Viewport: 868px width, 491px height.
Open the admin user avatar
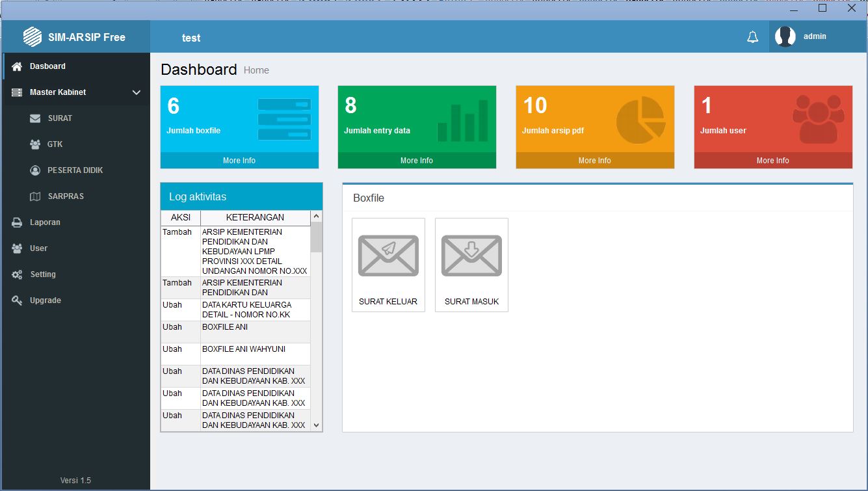tap(785, 37)
